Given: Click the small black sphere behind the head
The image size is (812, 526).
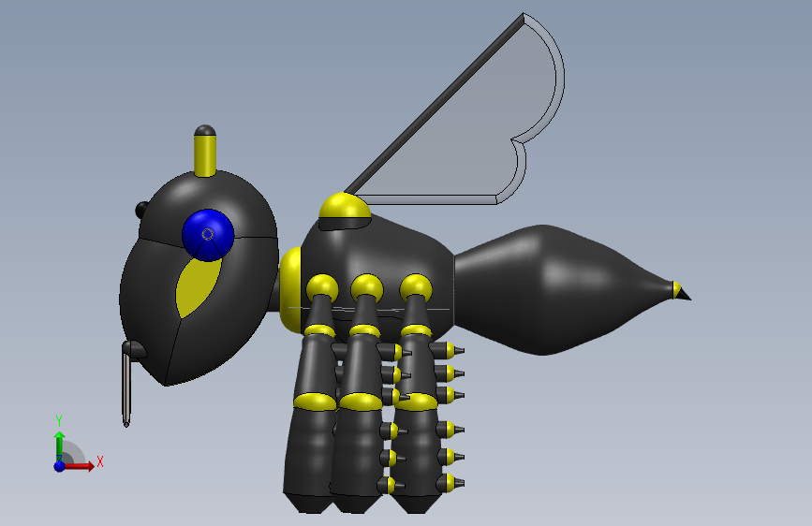Looking at the screenshot, I should [140, 210].
